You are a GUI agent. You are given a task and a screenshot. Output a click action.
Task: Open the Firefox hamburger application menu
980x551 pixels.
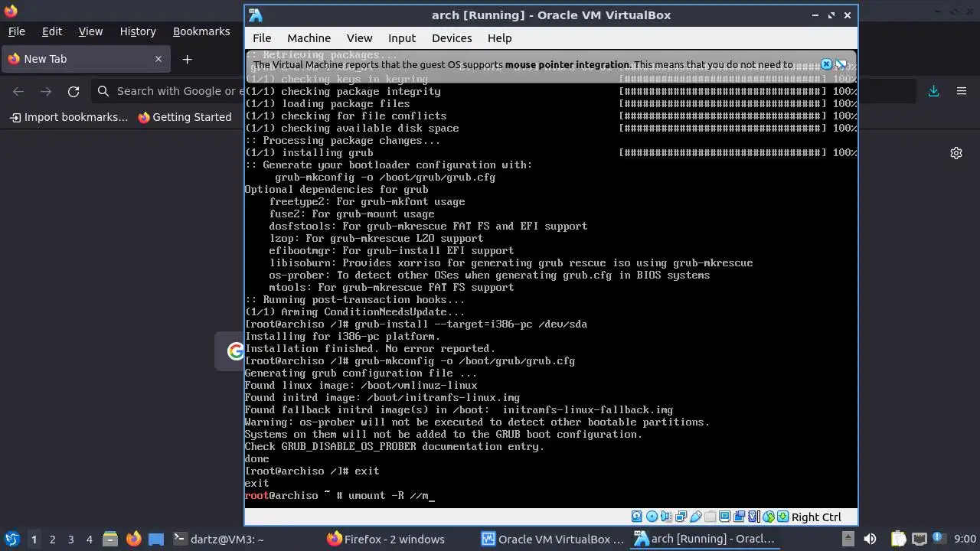click(x=962, y=91)
